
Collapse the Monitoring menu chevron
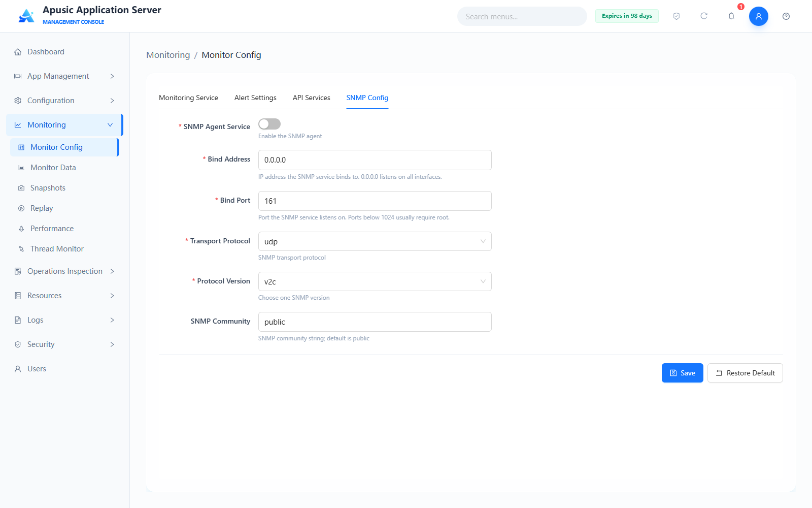pyautogui.click(x=110, y=125)
